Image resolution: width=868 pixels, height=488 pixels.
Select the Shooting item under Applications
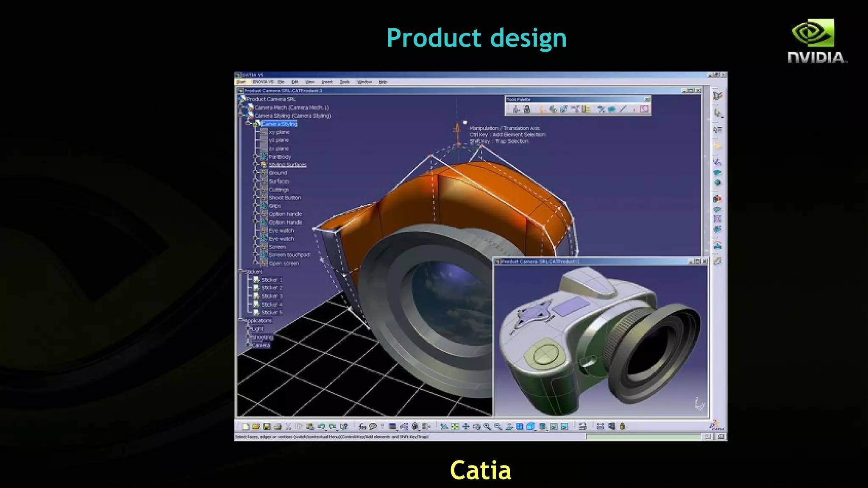coord(262,337)
